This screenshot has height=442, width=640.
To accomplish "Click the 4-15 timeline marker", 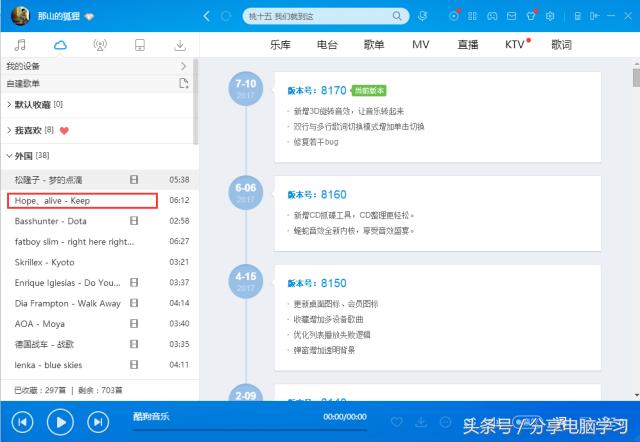I will click(246, 281).
